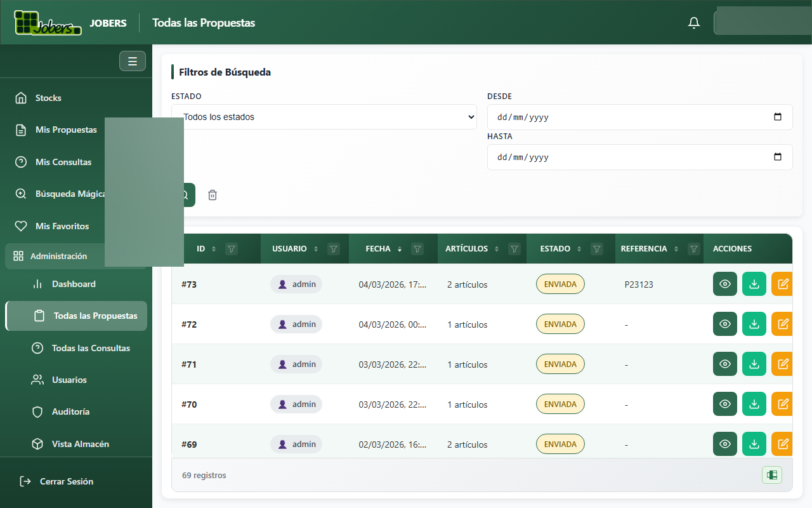
Task: Open the Usuarios section in the sidebar
Action: pyautogui.click(x=69, y=380)
